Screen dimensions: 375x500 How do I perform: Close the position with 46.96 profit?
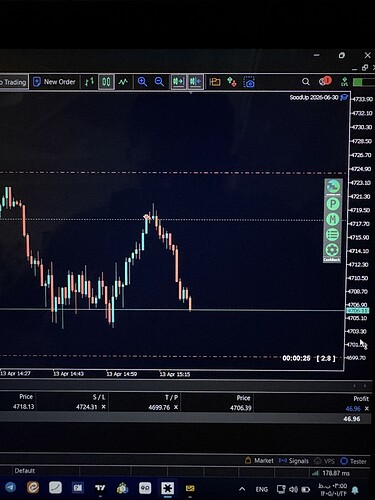[367, 408]
